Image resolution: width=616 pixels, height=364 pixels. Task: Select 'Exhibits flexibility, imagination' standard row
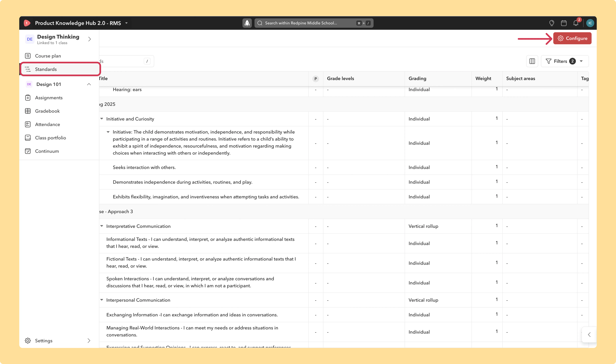344,197
